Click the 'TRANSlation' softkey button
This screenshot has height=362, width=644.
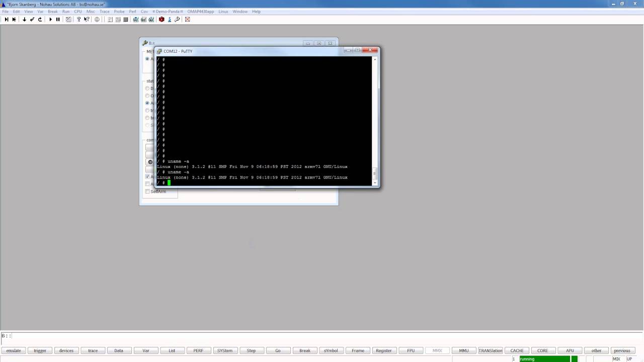click(491, 350)
